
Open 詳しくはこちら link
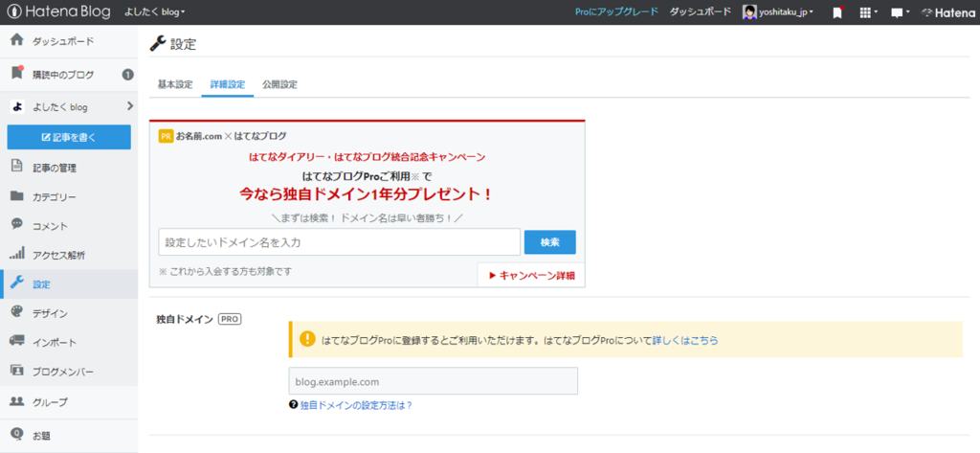pyautogui.click(x=685, y=341)
